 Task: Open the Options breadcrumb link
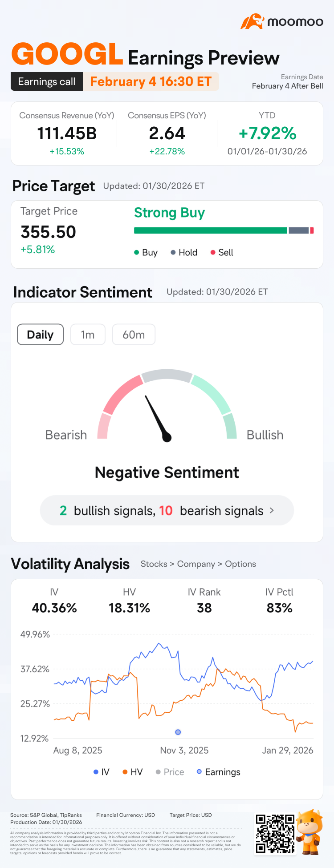pos(240,564)
